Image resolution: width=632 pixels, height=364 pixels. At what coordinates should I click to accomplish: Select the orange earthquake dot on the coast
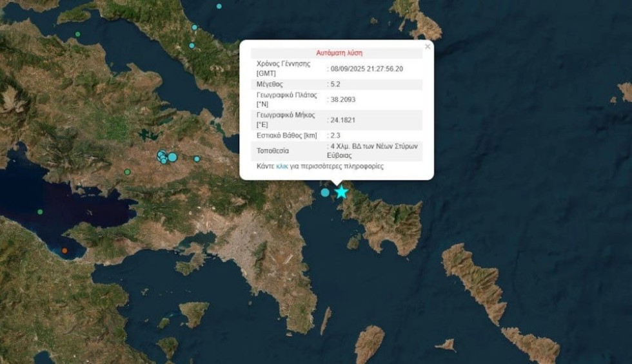tap(64, 250)
